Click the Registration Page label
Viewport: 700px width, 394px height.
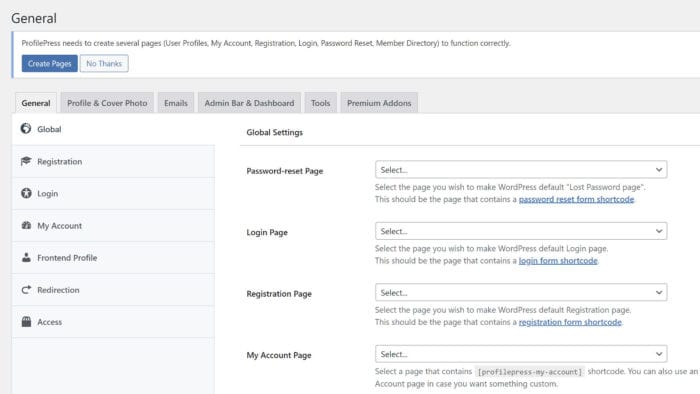[279, 294]
